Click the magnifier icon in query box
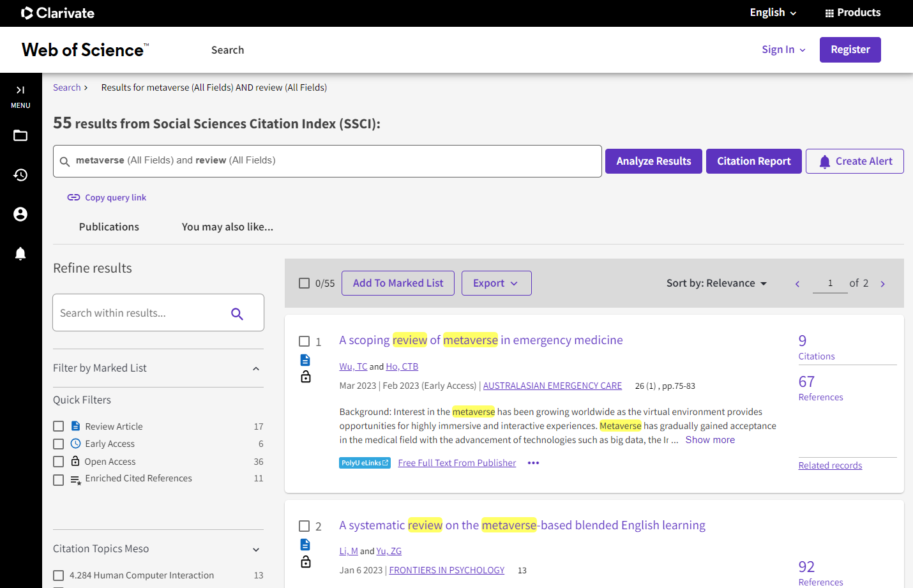Viewport: 913px width, 588px height. [64, 162]
